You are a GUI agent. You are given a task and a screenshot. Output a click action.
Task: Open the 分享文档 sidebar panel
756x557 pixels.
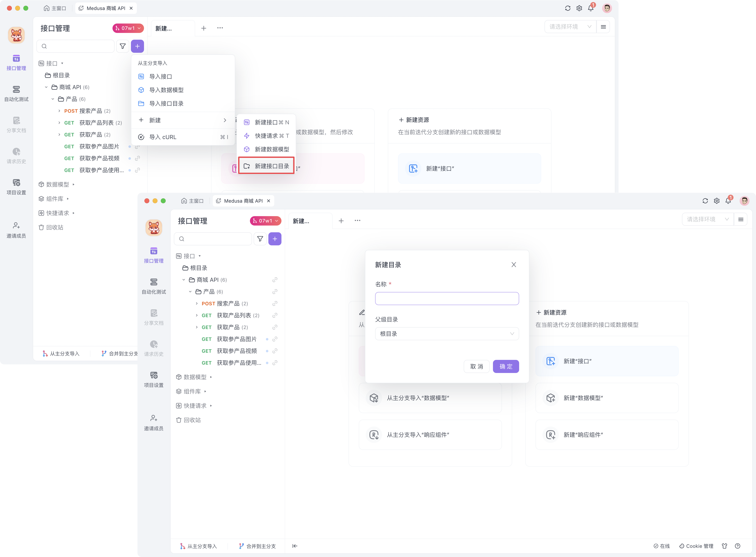click(153, 317)
